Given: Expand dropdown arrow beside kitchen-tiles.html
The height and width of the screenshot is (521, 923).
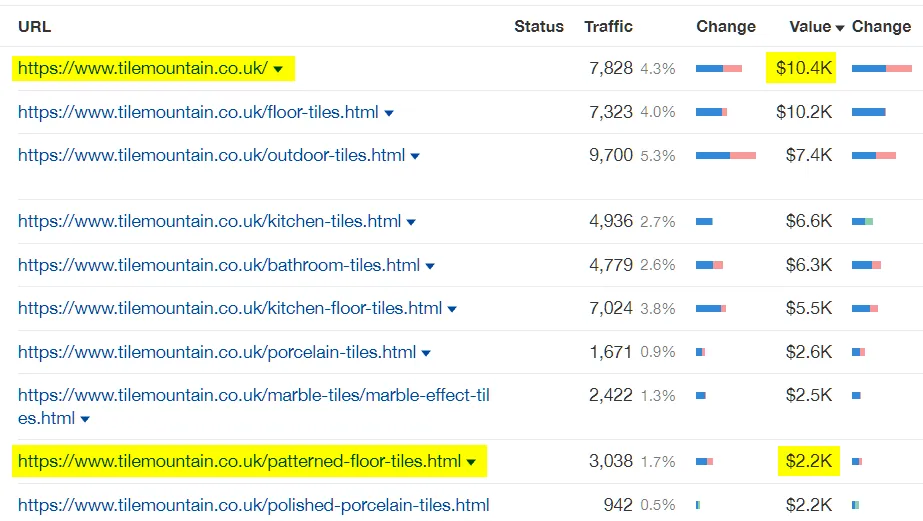Looking at the screenshot, I should pyautogui.click(x=411, y=223).
